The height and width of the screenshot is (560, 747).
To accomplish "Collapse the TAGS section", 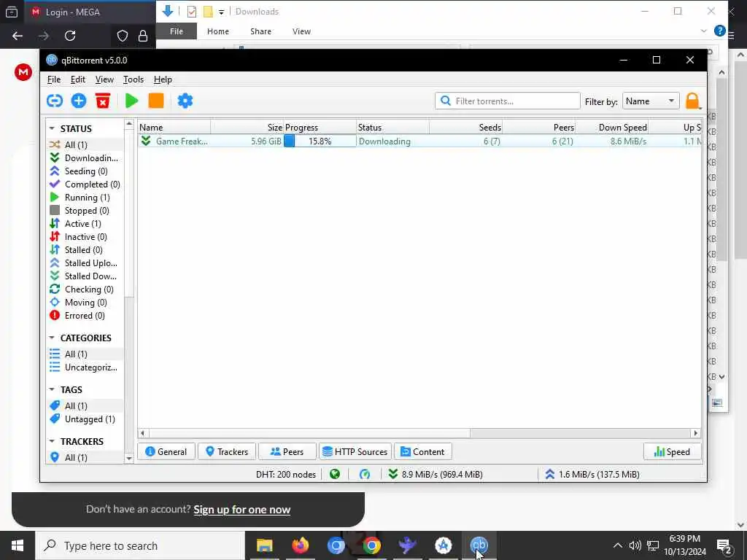I will (x=52, y=389).
